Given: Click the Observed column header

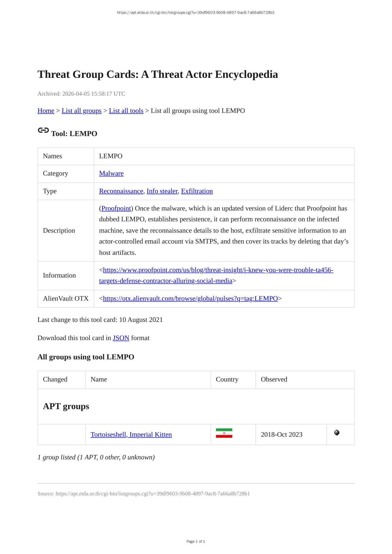Looking at the screenshot, I should tap(274, 380).
